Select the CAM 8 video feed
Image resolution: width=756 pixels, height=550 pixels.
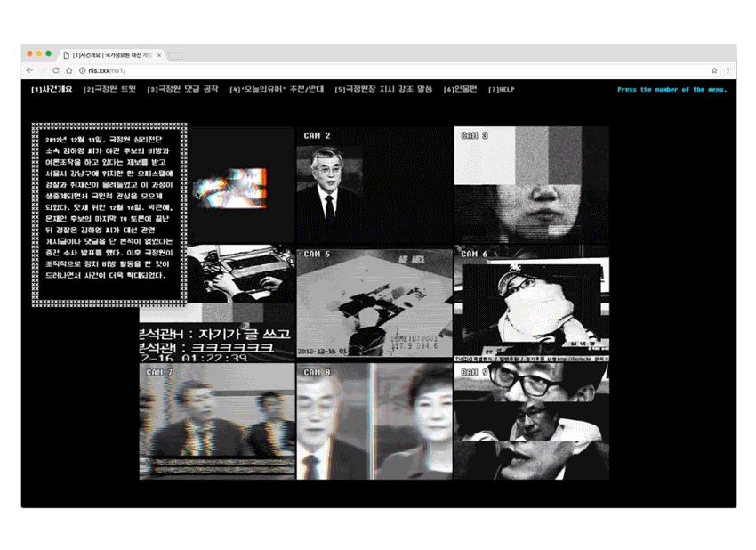click(374, 421)
